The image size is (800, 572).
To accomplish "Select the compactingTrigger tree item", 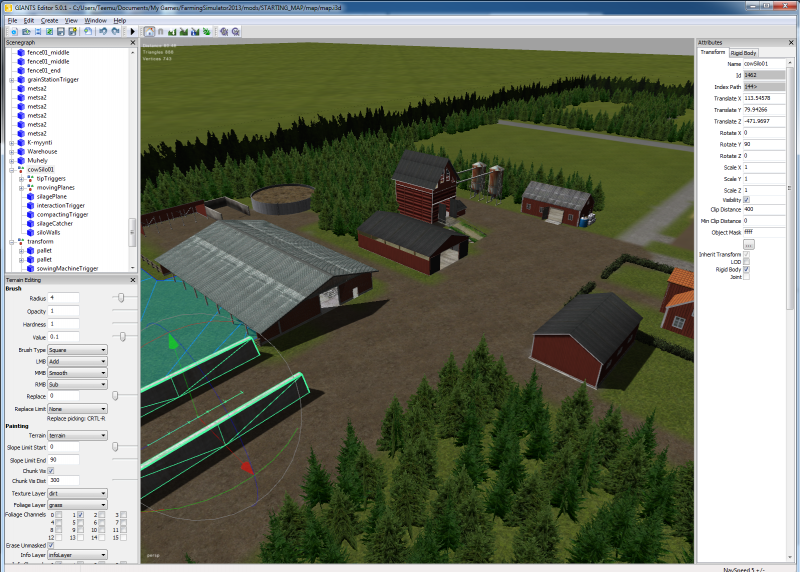I will point(62,214).
